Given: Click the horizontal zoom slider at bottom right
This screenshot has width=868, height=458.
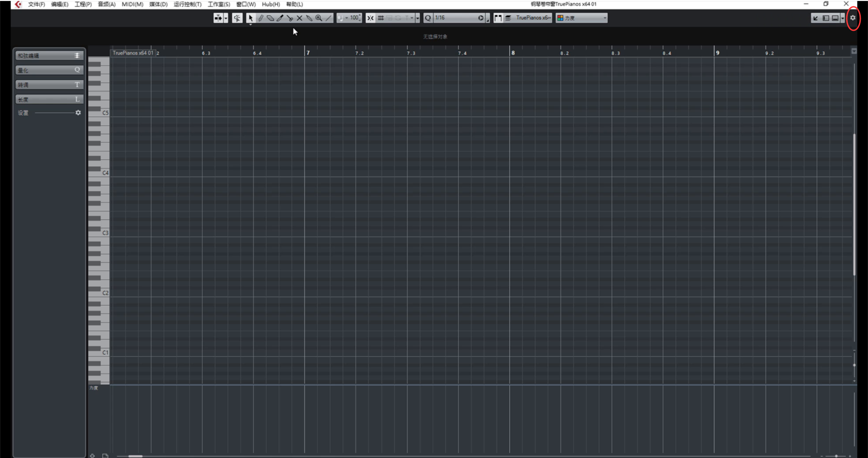Looking at the screenshot, I should point(836,456).
